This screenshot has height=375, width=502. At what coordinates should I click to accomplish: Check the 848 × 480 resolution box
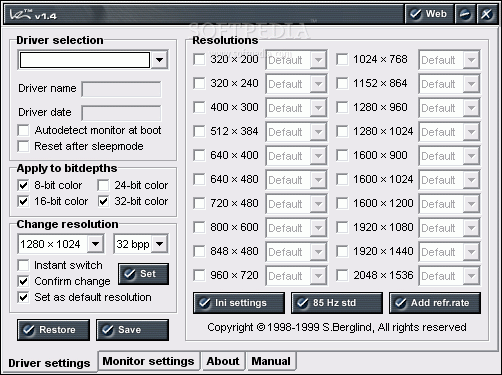click(199, 252)
